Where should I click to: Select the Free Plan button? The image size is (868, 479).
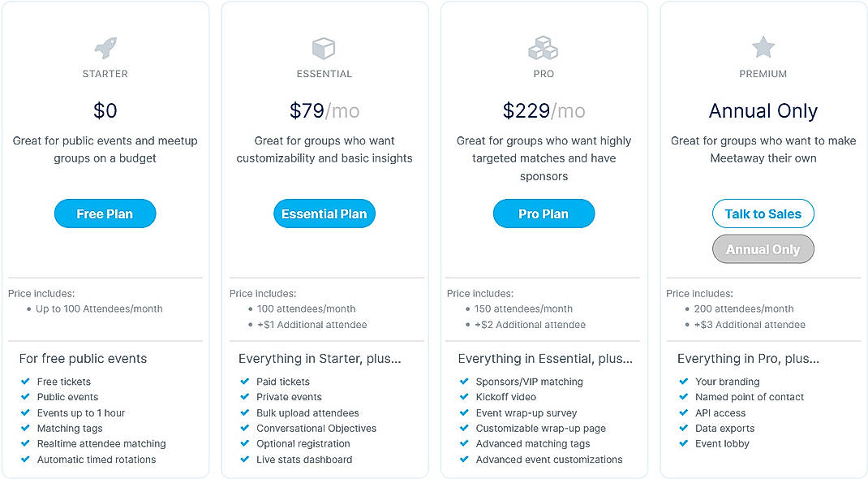point(105,214)
